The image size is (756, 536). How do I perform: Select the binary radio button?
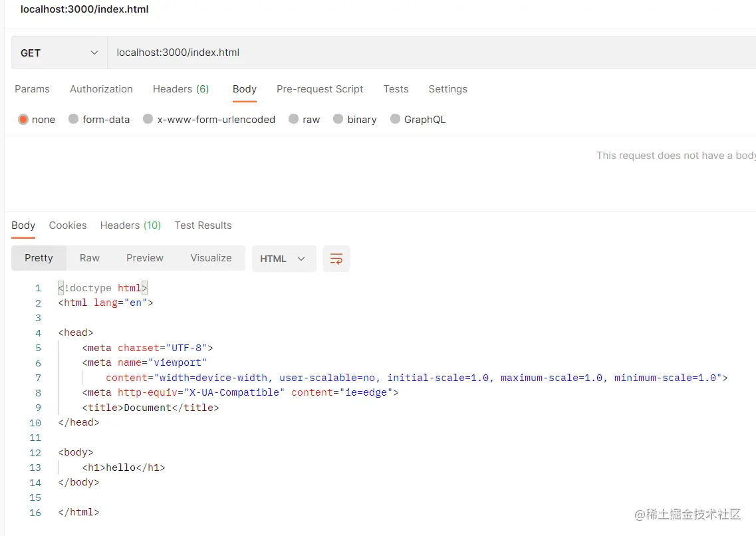coord(338,120)
